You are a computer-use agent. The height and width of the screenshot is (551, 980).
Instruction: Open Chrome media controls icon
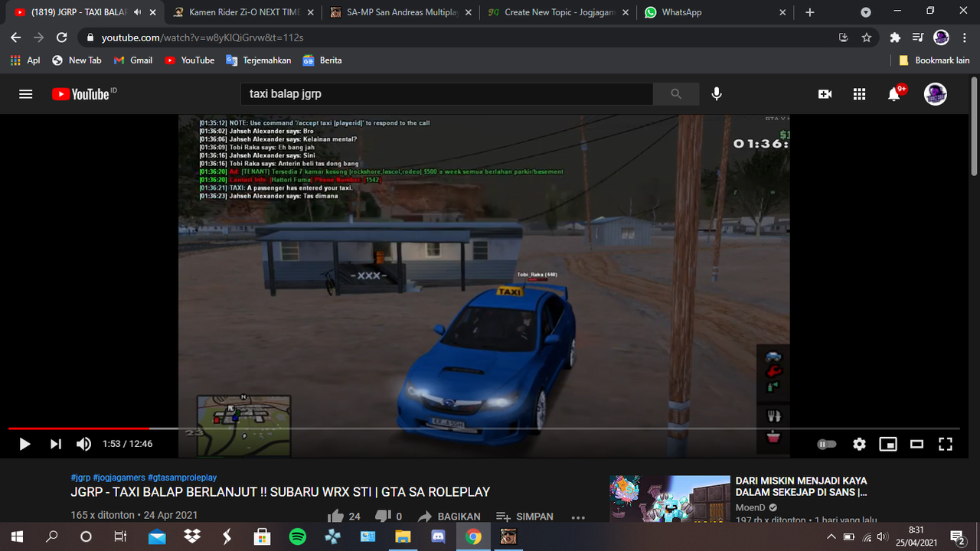click(918, 37)
